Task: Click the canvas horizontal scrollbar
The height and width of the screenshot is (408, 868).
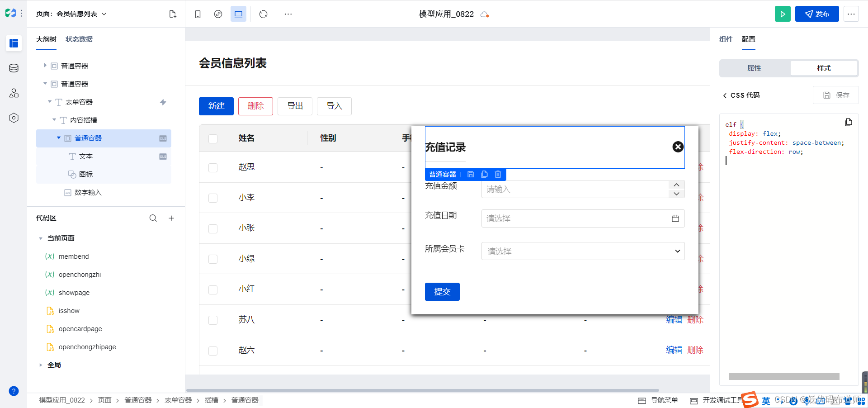Action: [422, 390]
